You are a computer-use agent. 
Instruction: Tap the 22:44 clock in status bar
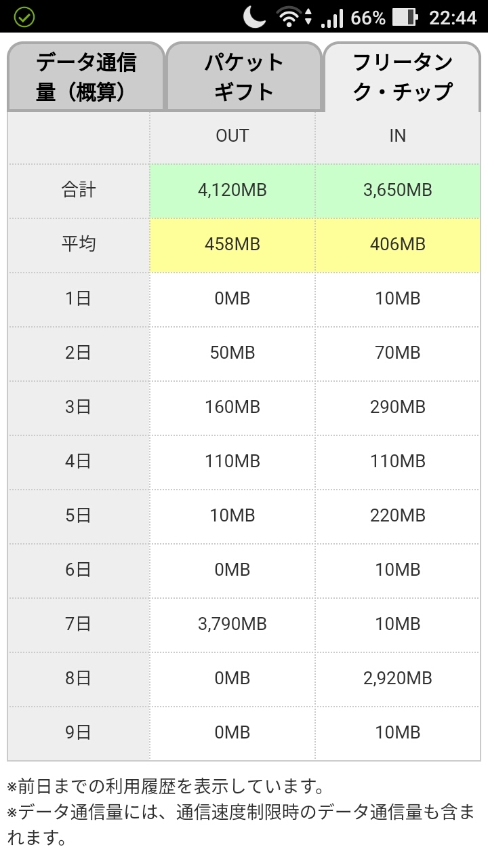(453, 18)
